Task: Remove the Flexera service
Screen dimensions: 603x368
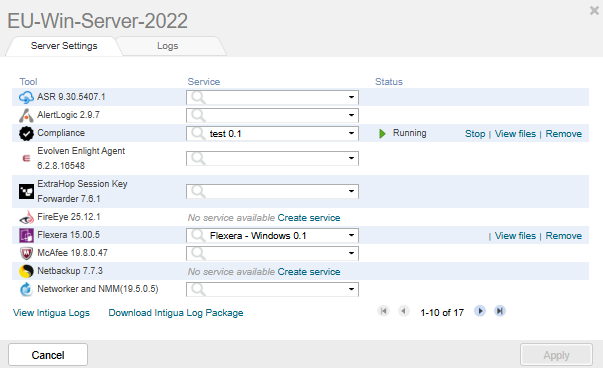Action: pyautogui.click(x=563, y=236)
